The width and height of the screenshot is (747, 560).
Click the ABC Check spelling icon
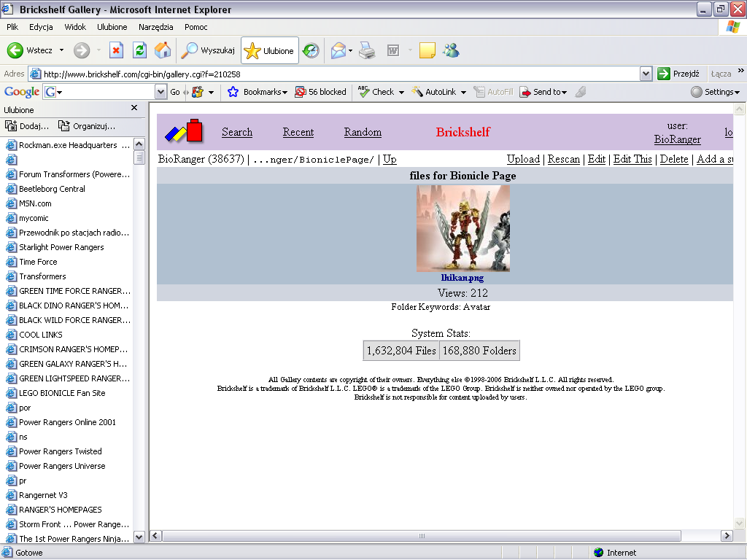pyautogui.click(x=363, y=91)
